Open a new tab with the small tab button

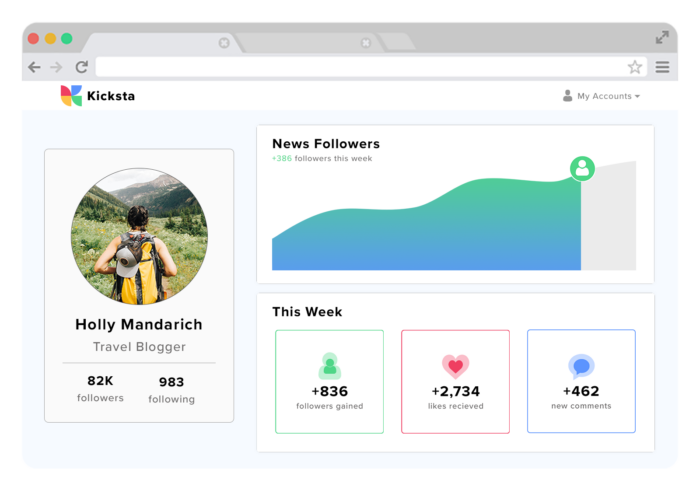tap(396, 42)
